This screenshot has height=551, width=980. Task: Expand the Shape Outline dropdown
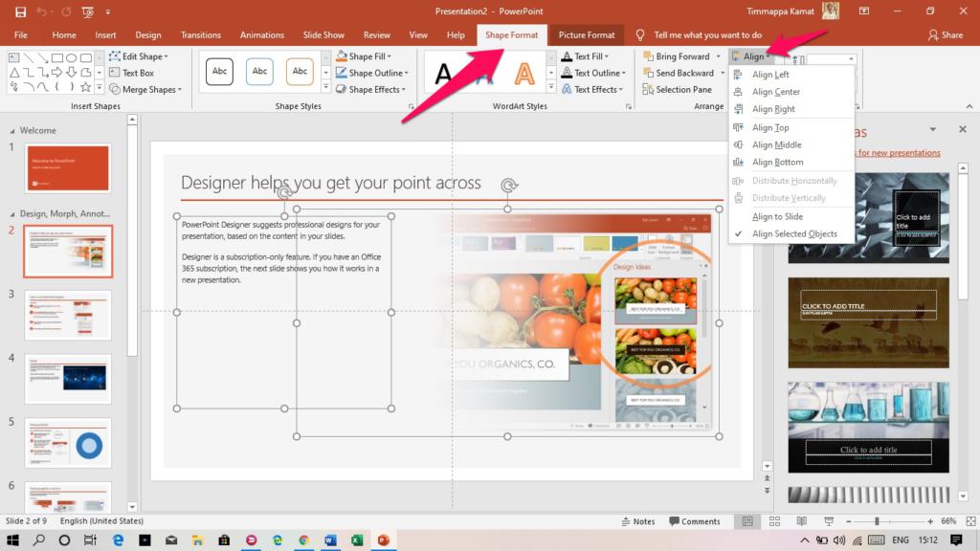406,73
